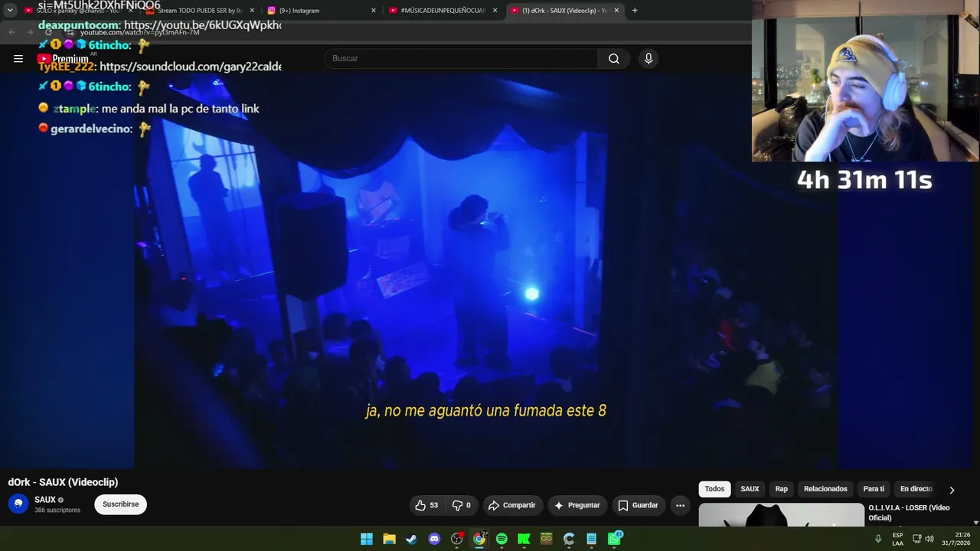Select the Rap filter chip
This screenshot has height=551, width=980.
(x=781, y=489)
